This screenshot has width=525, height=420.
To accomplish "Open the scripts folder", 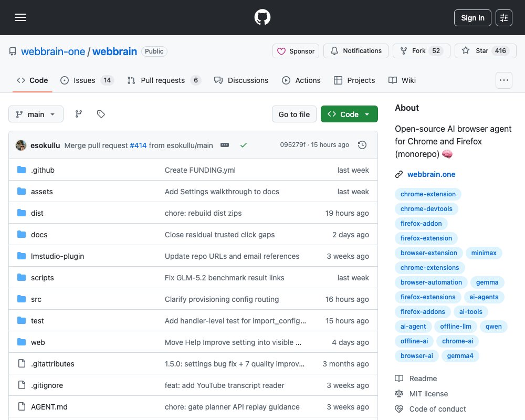I will (42, 278).
